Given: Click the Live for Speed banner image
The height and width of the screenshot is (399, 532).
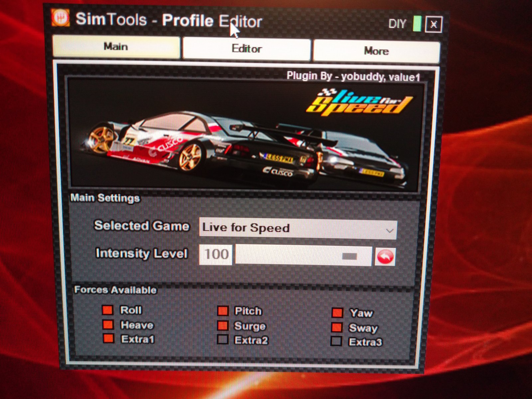Looking at the screenshot, I should click(x=245, y=135).
